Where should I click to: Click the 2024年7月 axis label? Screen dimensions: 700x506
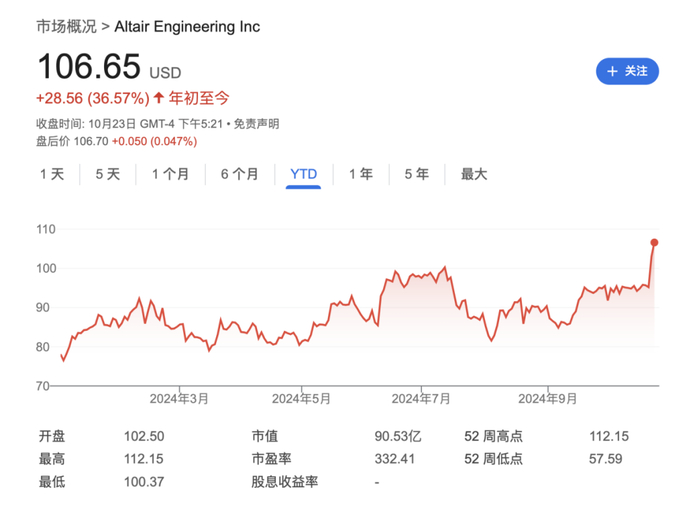pos(424,398)
